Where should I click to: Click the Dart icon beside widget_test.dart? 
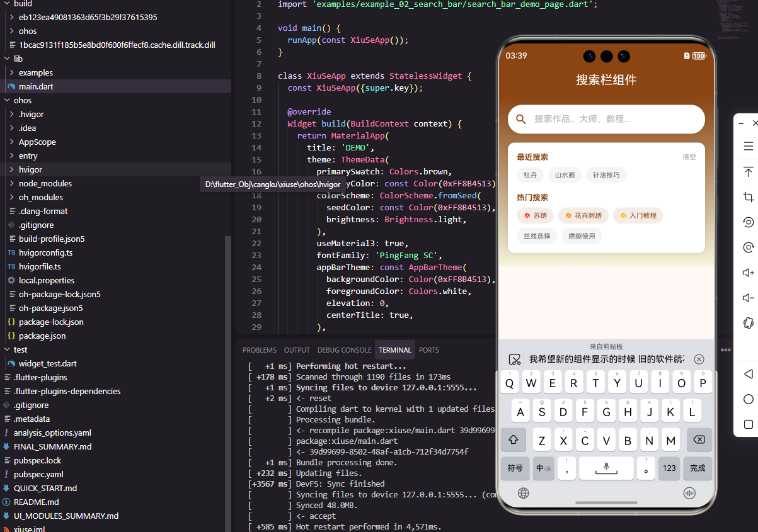pyautogui.click(x=11, y=363)
